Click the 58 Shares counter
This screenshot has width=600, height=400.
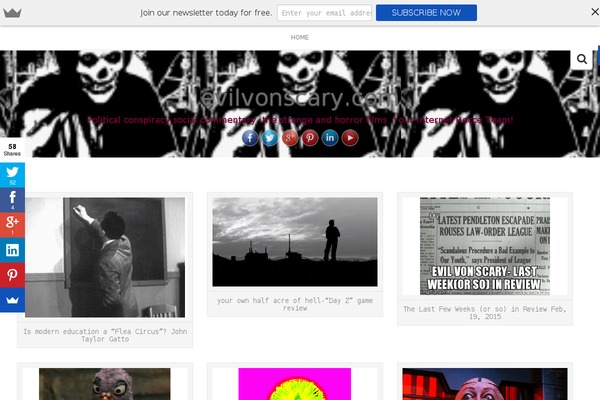12,150
